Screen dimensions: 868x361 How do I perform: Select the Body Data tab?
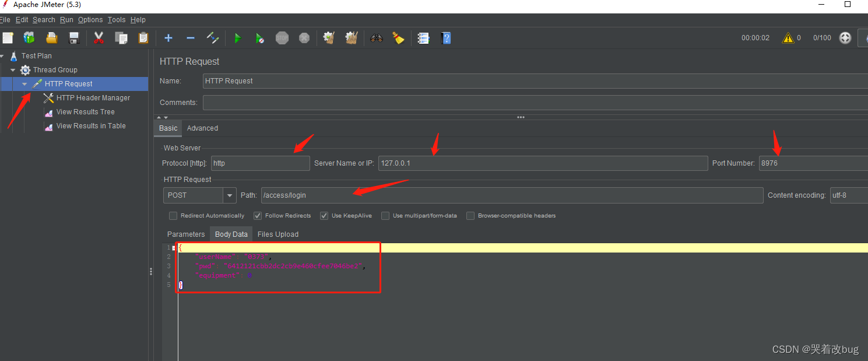[231, 234]
